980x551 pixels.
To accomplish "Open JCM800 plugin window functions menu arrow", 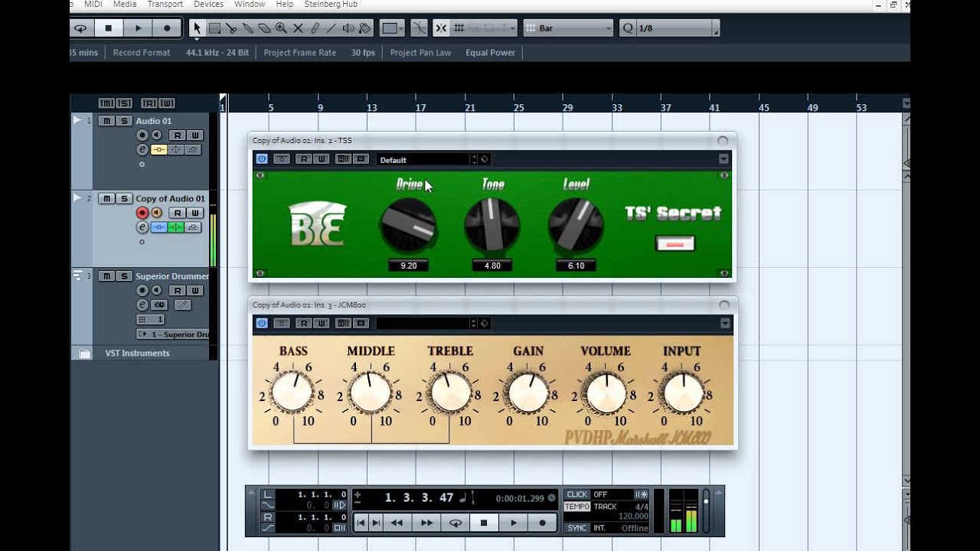I will point(724,323).
